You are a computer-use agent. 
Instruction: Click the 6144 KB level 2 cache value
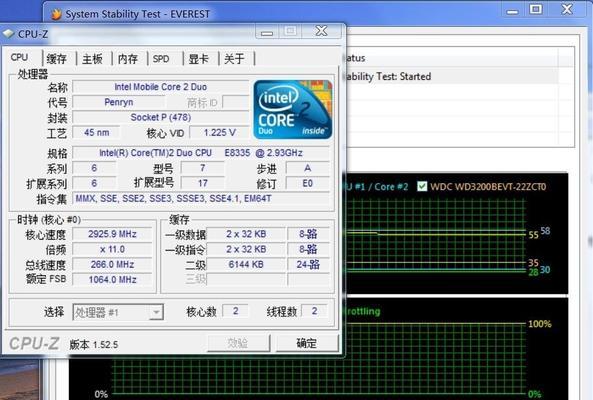coord(246,264)
